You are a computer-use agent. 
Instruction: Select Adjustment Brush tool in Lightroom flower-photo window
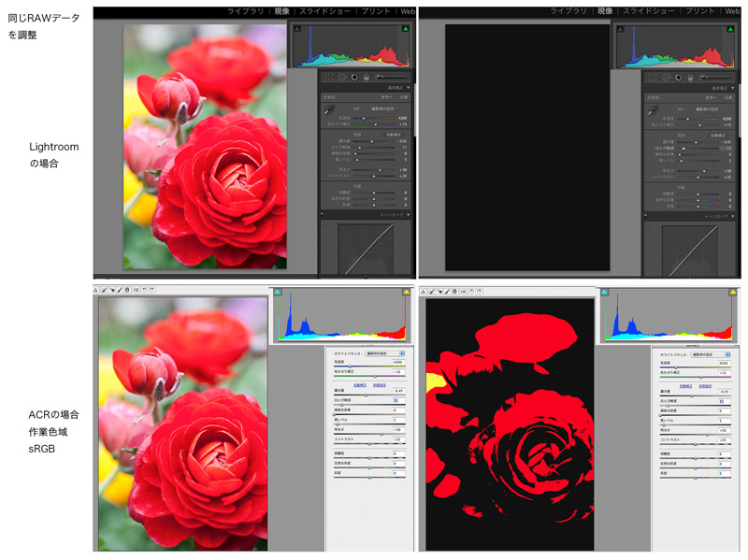pyautogui.click(x=391, y=77)
